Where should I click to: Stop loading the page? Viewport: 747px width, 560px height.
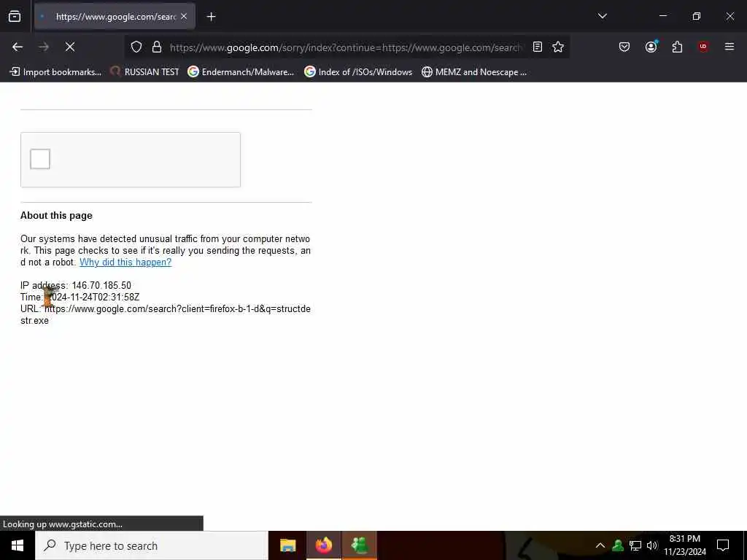point(70,47)
